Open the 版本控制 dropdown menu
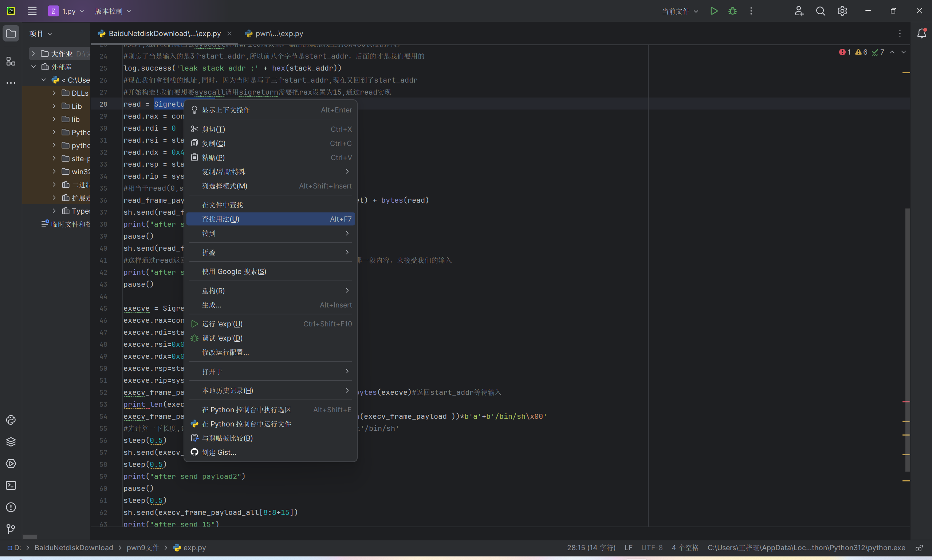This screenshot has width=932, height=560. click(x=113, y=11)
